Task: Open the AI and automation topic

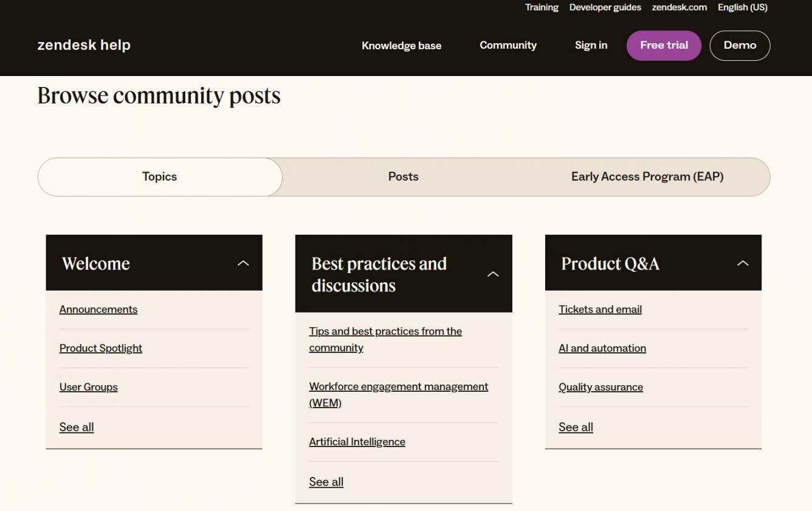Action: pyautogui.click(x=602, y=348)
